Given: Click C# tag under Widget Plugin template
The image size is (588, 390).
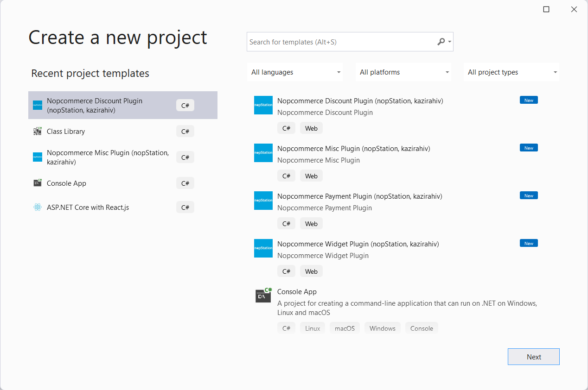Looking at the screenshot, I should [286, 271].
